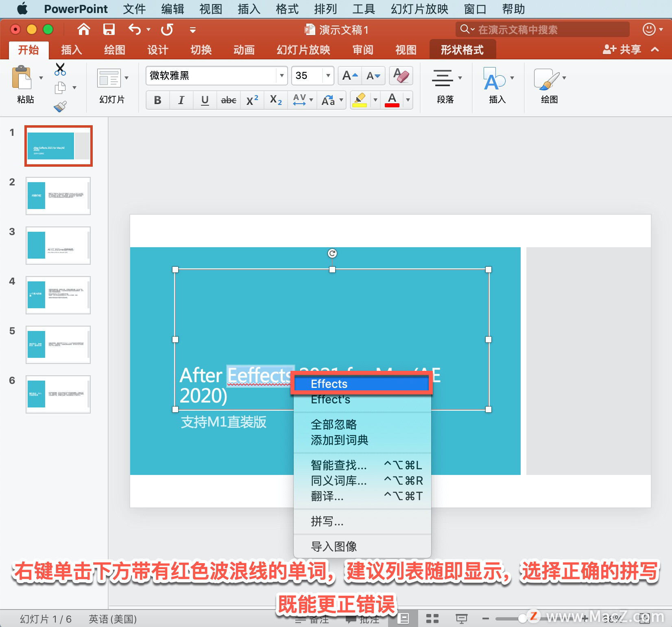Apply the red font color
672x627 pixels.
pos(392,100)
